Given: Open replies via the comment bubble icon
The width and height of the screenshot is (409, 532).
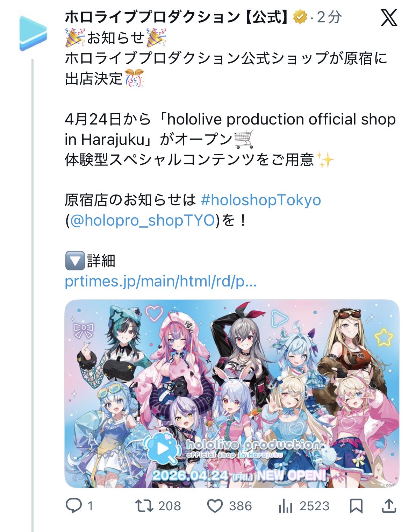Looking at the screenshot, I should click(x=73, y=506).
